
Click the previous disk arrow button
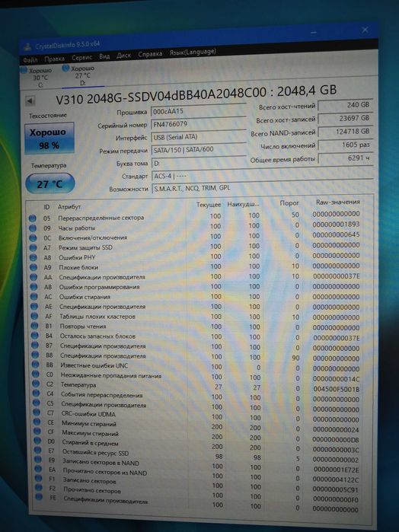[30, 100]
